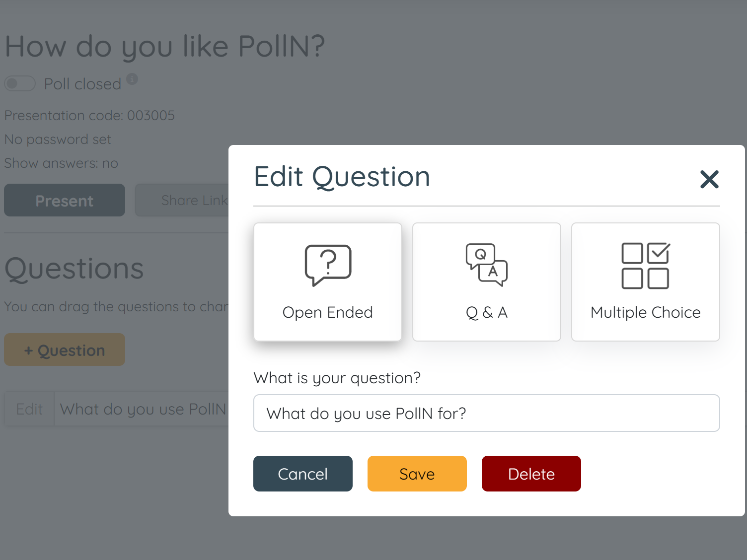
Task: Add a new question with + Question
Action: pyautogui.click(x=64, y=350)
